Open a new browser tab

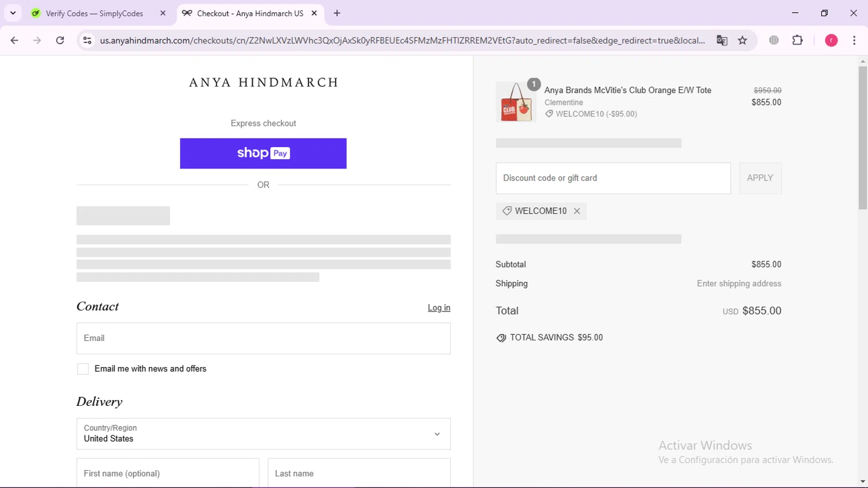(x=337, y=13)
